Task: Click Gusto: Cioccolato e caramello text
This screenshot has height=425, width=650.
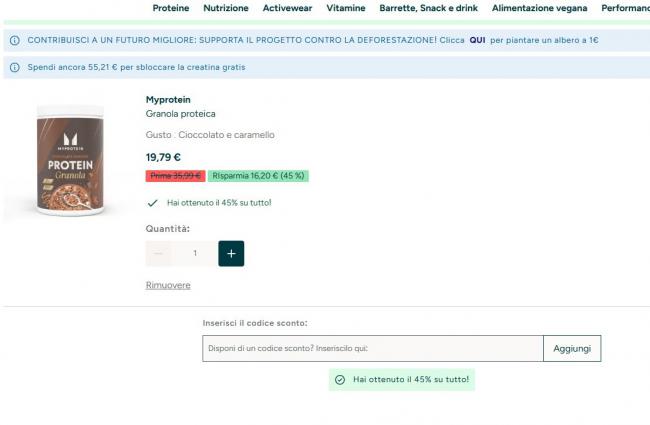Action: [x=210, y=135]
